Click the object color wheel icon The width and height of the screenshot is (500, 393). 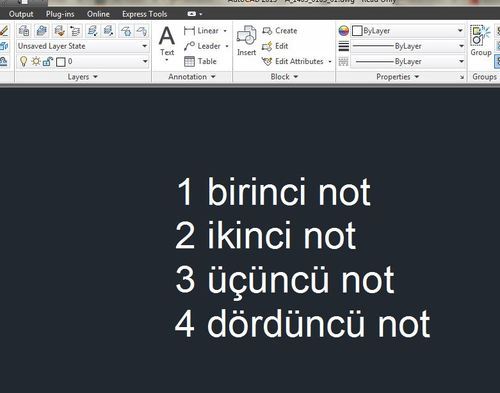click(344, 31)
